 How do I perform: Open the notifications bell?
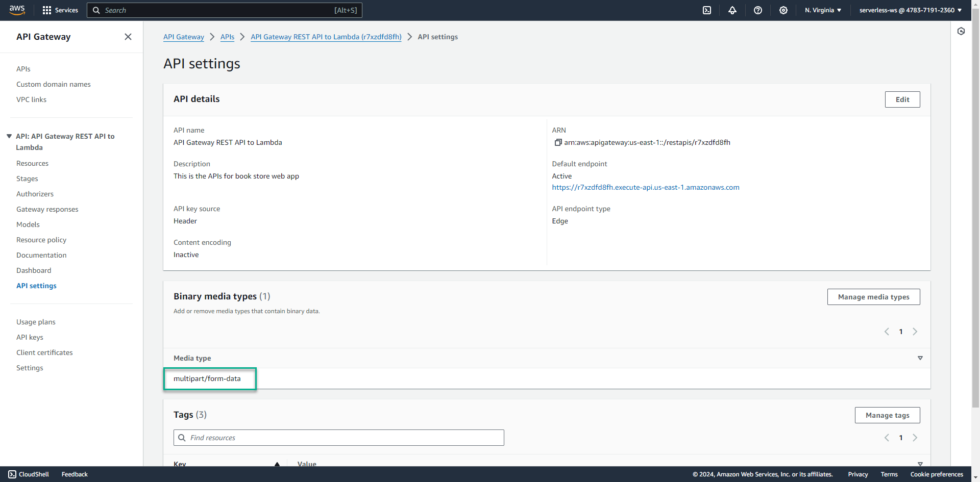(732, 10)
